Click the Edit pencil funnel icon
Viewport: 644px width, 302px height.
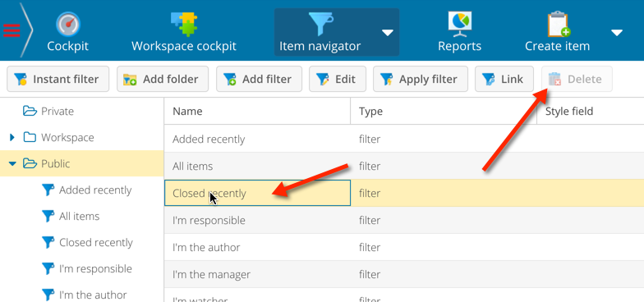(x=322, y=79)
